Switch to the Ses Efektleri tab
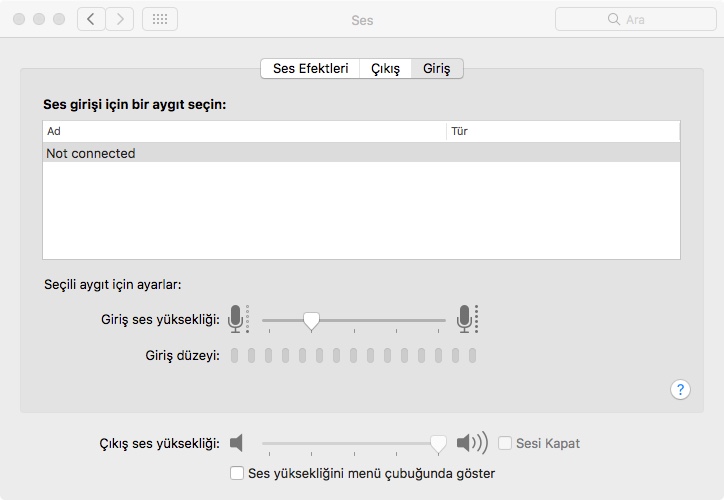The image size is (724, 500). pyautogui.click(x=310, y=68)
